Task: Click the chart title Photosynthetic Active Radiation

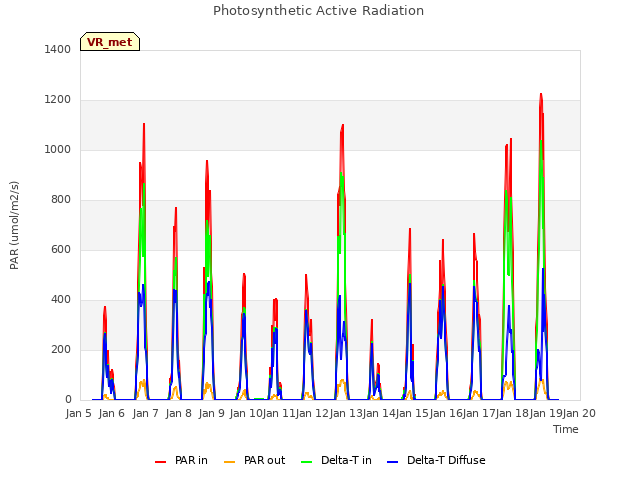Action: (x=318, y=11)
